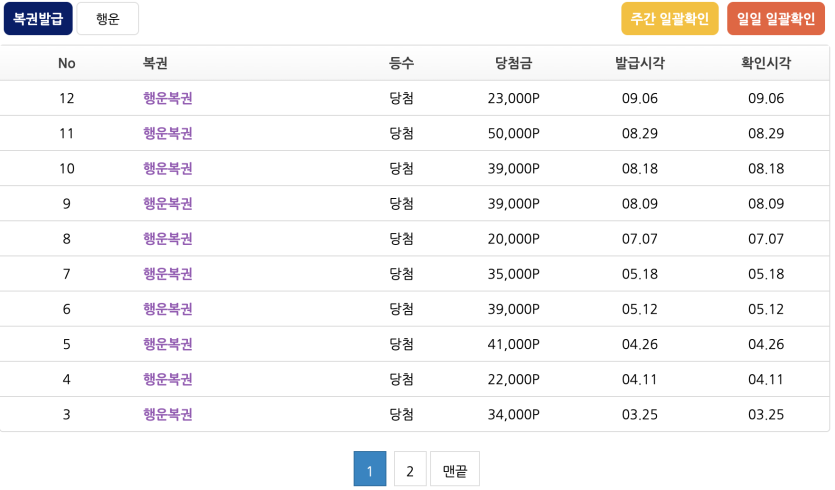Click 당첨 status in row 12
The height and width of the screenshot is (490, 835).
[x=402, y=98]
